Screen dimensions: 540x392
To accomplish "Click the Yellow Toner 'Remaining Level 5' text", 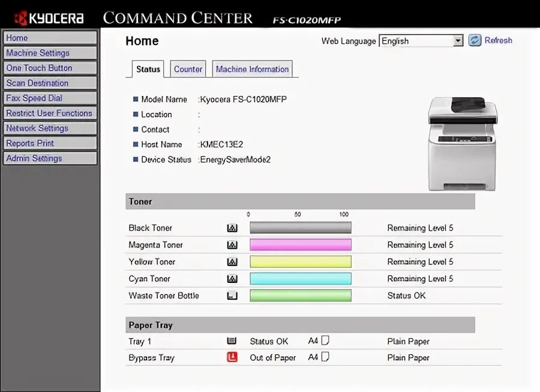I will 420,261.
